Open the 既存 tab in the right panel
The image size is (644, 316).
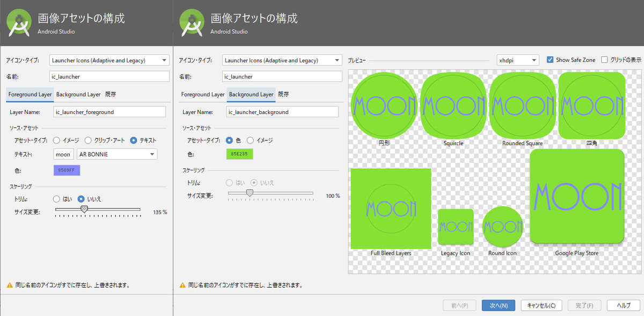(x=283, y=94)
